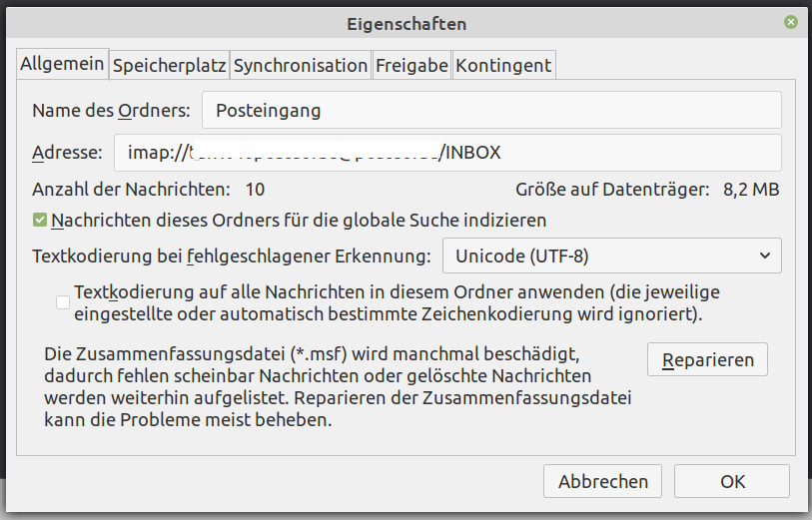Open the Speicherplatz tab
Viewport: 812px width, 520px height.
170,66
